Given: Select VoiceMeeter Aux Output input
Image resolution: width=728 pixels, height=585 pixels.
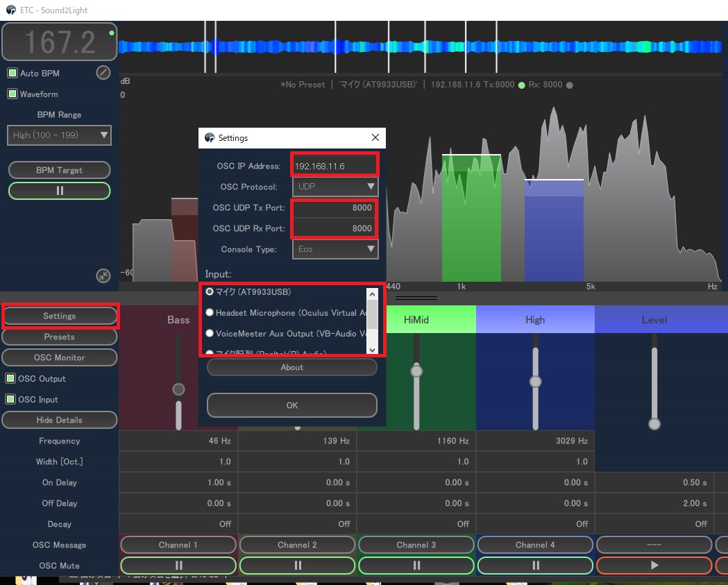Looking at the screenshot, I should click(210, 333).
